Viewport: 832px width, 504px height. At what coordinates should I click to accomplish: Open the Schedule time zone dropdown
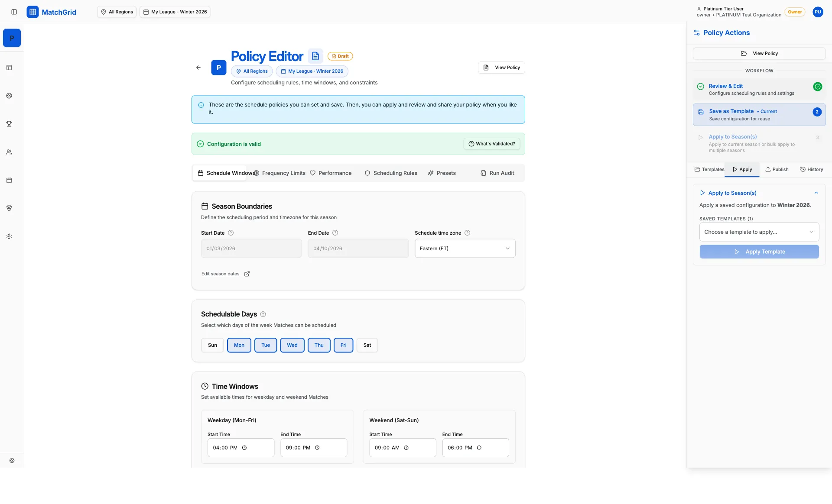465,248
